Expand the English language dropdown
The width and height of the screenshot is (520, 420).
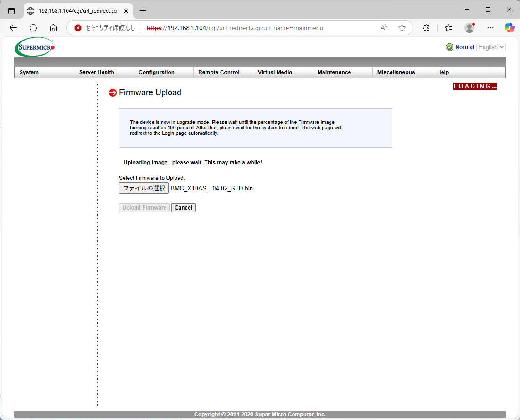point(491,47)
